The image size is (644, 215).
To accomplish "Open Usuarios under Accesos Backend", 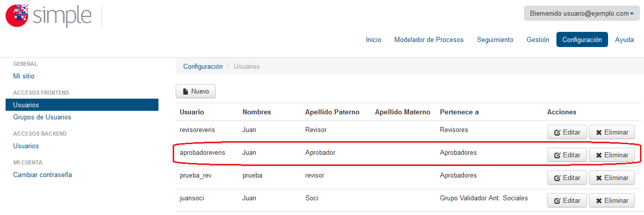I will [x=26, y=146].
